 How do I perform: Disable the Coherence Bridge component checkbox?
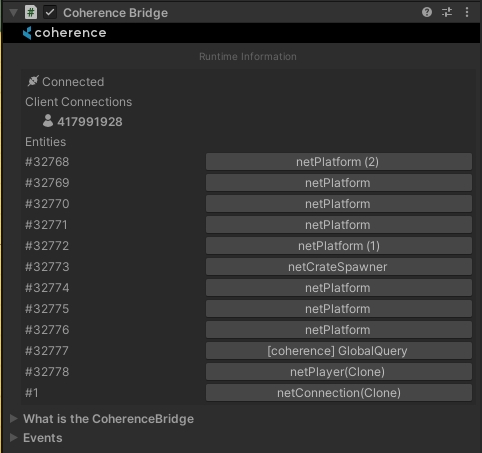[50, 13]
